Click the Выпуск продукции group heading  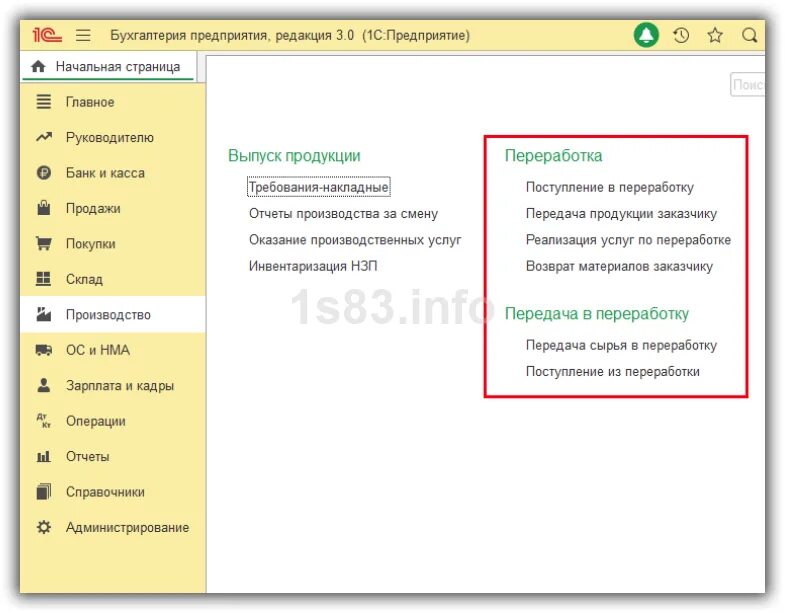(294, 155)
